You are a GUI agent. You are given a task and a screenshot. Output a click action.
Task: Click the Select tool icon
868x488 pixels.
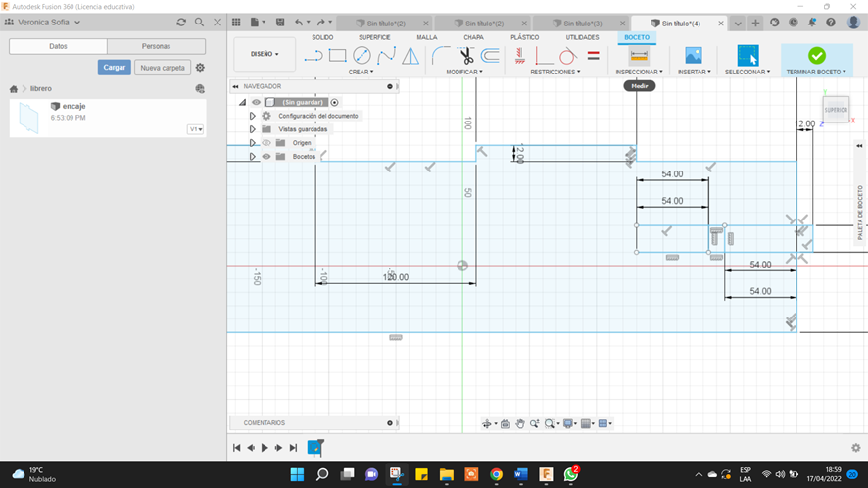pos(747,56)
